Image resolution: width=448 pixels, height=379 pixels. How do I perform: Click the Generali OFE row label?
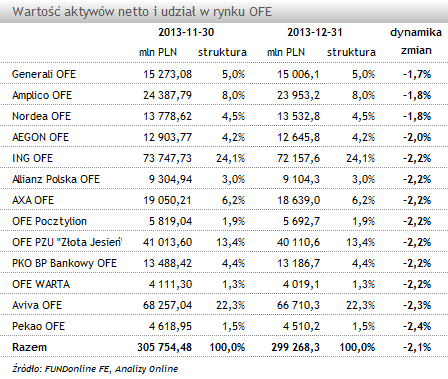44,74
